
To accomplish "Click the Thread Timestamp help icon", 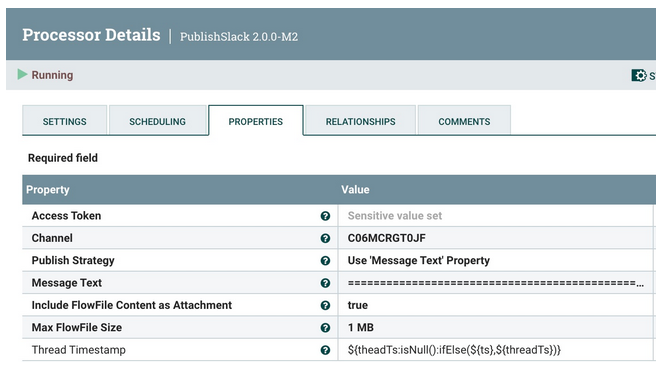I will point(325,350).
